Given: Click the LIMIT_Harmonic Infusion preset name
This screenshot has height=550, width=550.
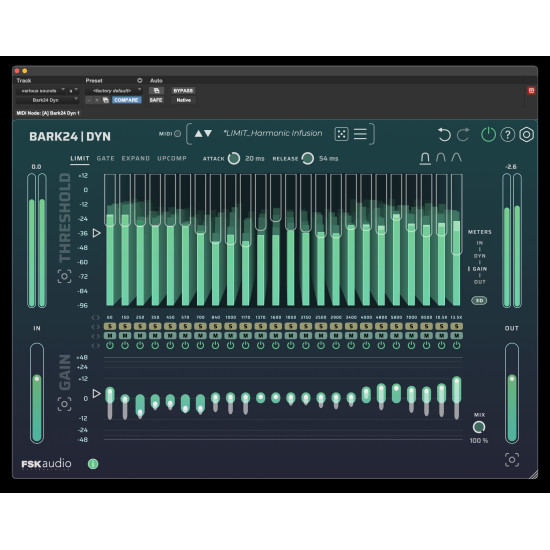Looking at the screenshot, I should 273,133.
